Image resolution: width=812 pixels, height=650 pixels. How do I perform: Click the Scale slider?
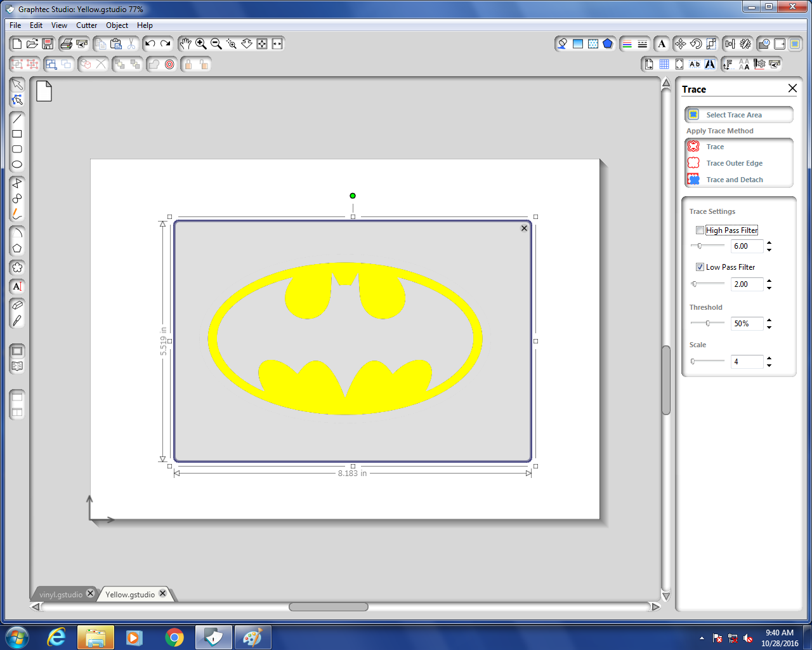[707, 362]
